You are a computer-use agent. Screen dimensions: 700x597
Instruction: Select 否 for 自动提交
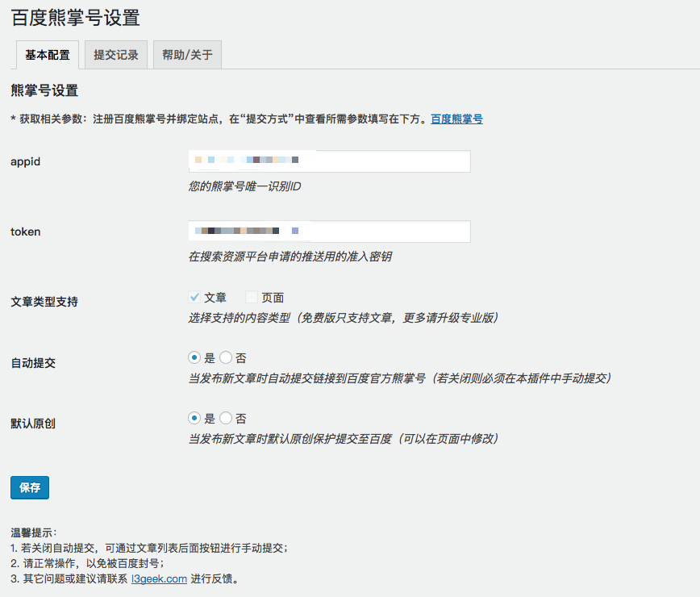click(x=226, y=357)
